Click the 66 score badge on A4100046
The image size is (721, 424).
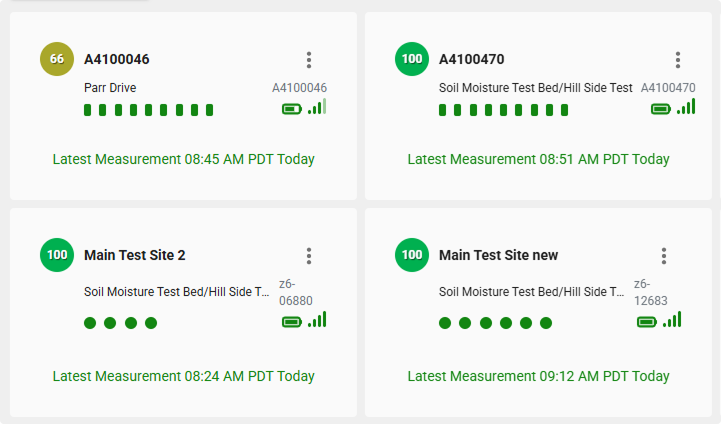(x=57, y=59)
